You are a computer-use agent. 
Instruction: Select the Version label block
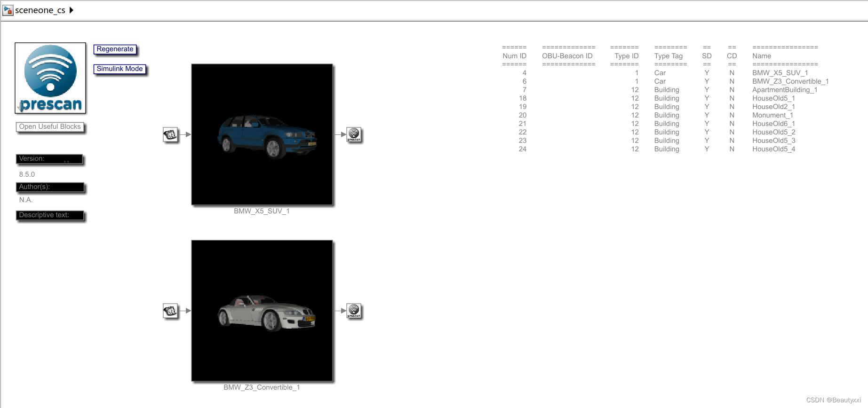point(50,159)
